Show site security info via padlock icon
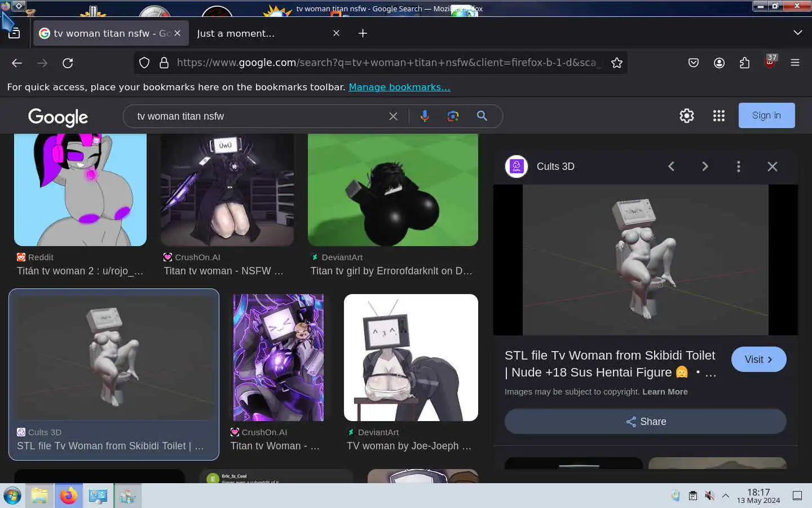Image resolution: width=812 pixels, height=508 pixels. click(164, 63)
